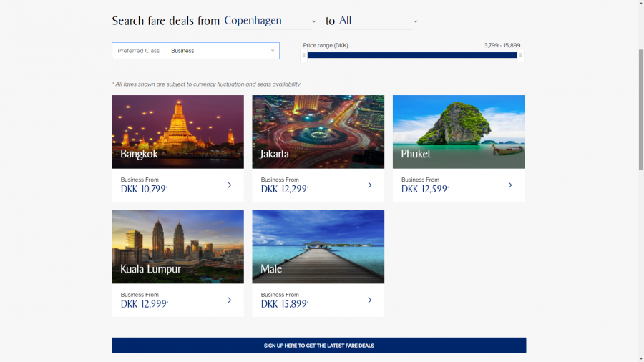This screenshot has width=644, height=362.
Task: Expand the Preferred Class Business dropdown
Action: (195, 51)
